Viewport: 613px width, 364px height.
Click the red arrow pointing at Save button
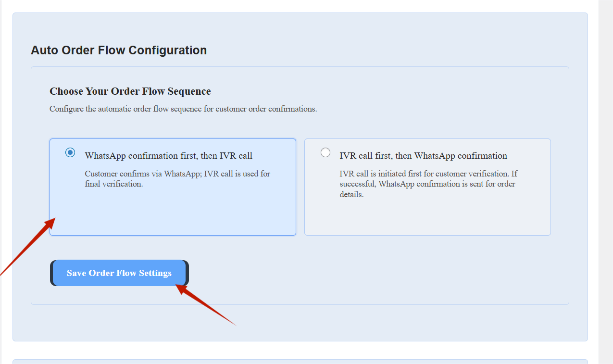click(x=207, y=306)
